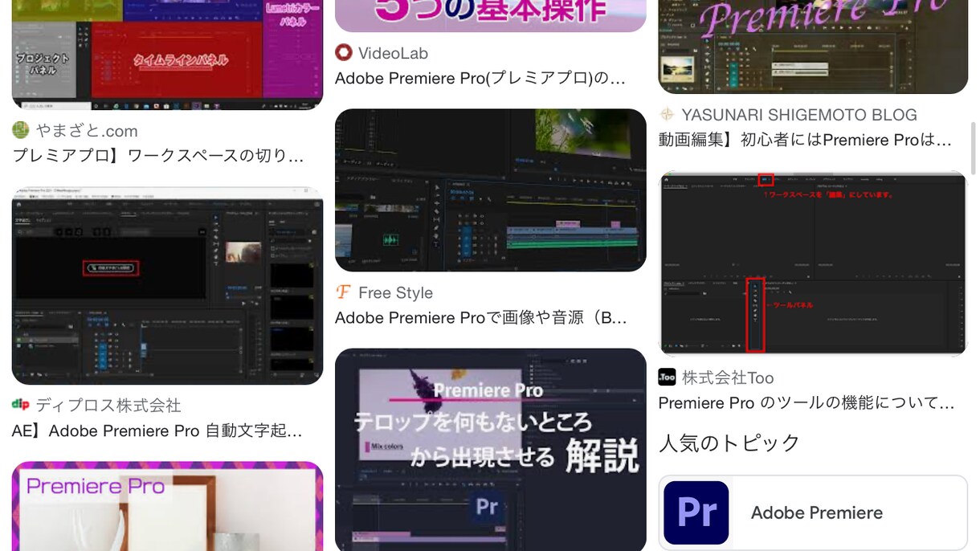The image size is (980, 551).
Task: Click the ディプロス株式会社 dip favicon
Action: click(21, 405)
